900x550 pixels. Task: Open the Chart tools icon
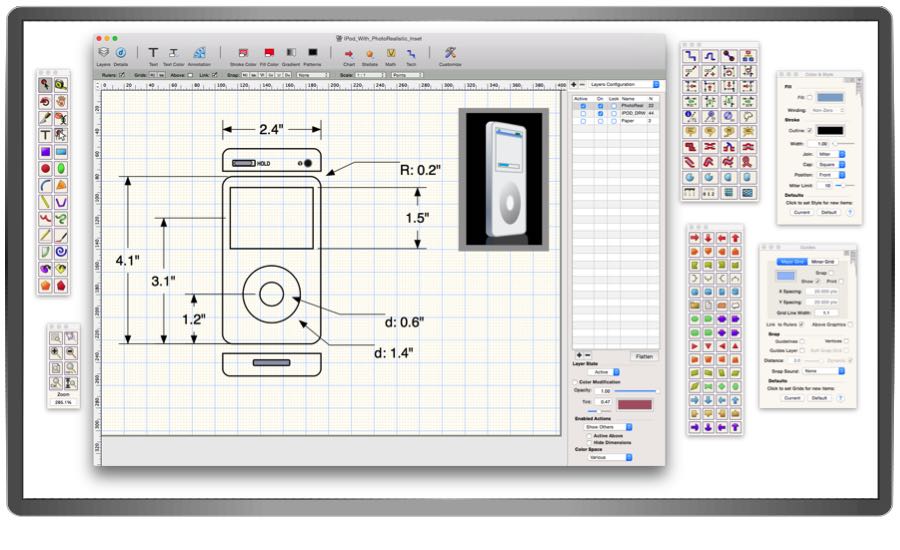(348, 53)
